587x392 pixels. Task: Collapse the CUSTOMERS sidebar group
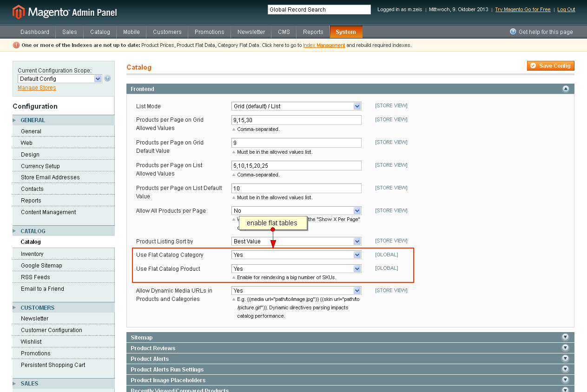[x=63, y=308]
